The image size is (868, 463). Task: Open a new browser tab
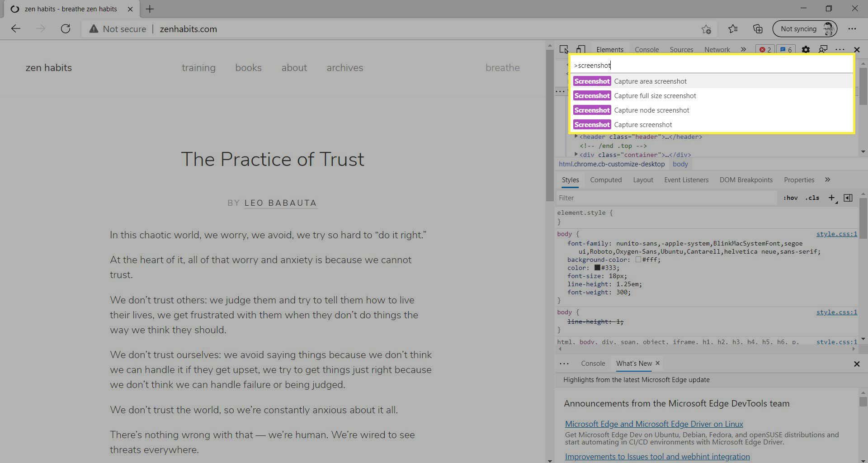pos(150,9)
